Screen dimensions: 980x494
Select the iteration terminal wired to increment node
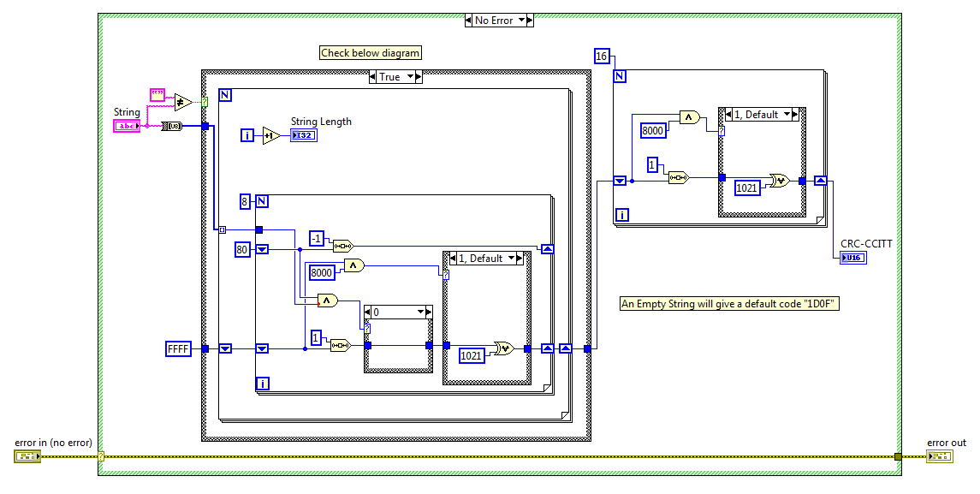click(x=247, y=135)
